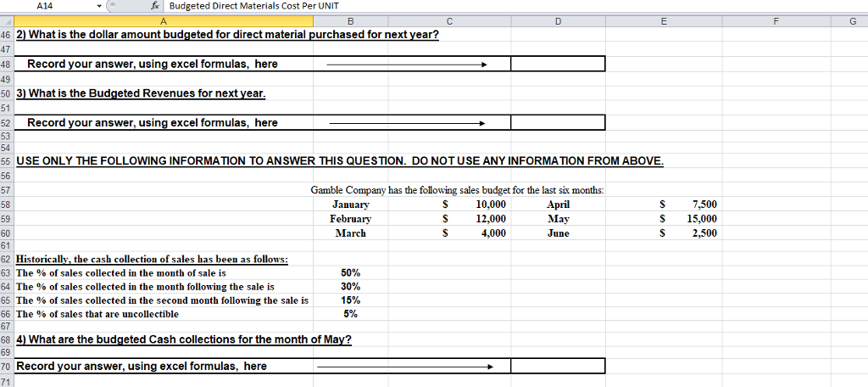This screenshot has width=868, height=387.
Task: Click the USE ONLY THE FOLLOWING INFORMATION heading
Action: (x=340, y=161)
